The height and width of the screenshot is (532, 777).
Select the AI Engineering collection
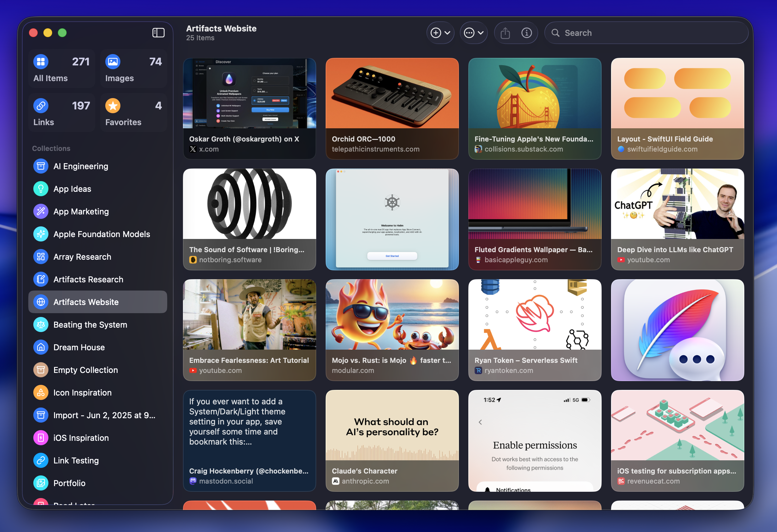pos(80,166)
